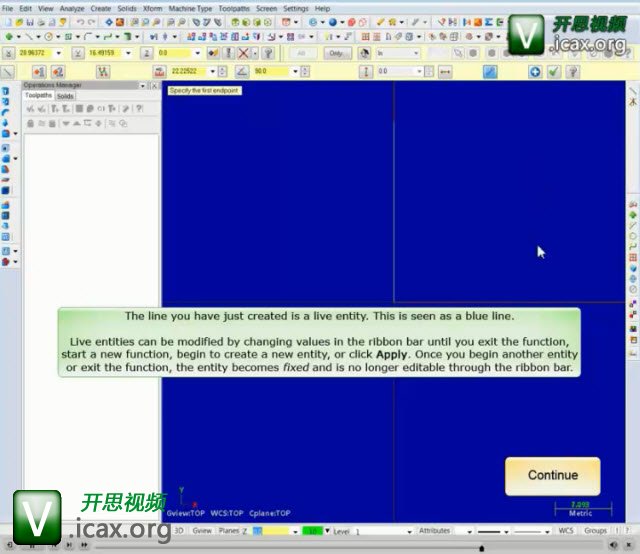The width and height of the screenshot is (640, 554).
Task: Click the Create Point icon
Action: coord(9,37)
